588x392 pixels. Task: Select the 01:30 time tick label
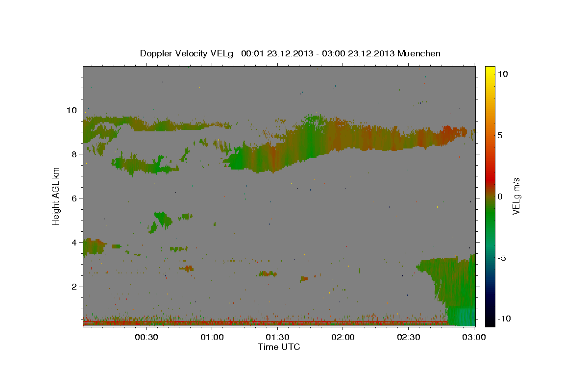(x=277, y=338)
